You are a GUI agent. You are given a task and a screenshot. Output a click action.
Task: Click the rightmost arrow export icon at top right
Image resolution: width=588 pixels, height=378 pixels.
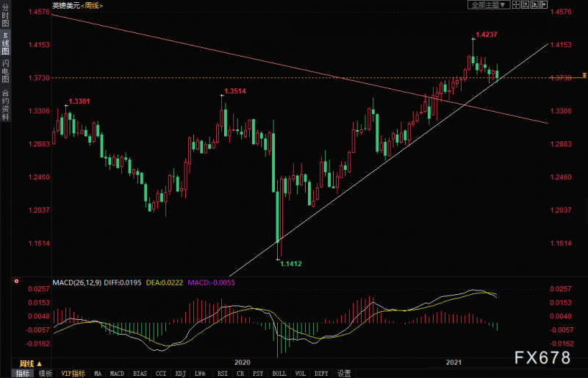(544, 4)
